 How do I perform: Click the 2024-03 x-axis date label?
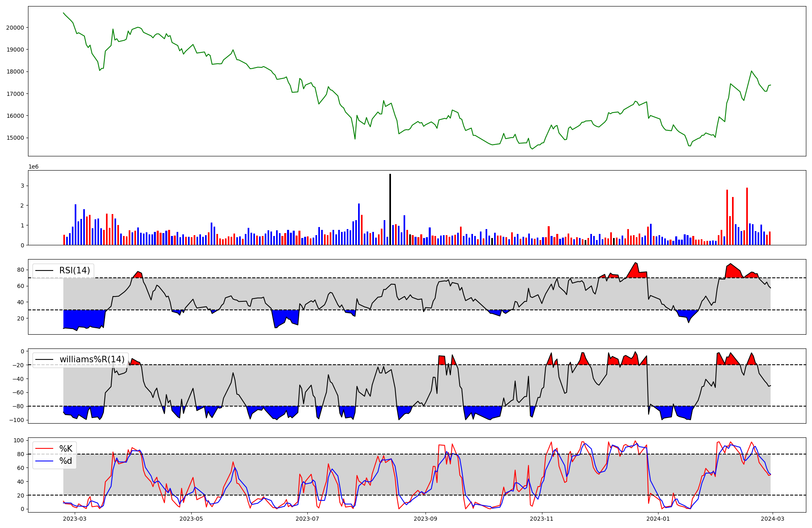(772, 519)
